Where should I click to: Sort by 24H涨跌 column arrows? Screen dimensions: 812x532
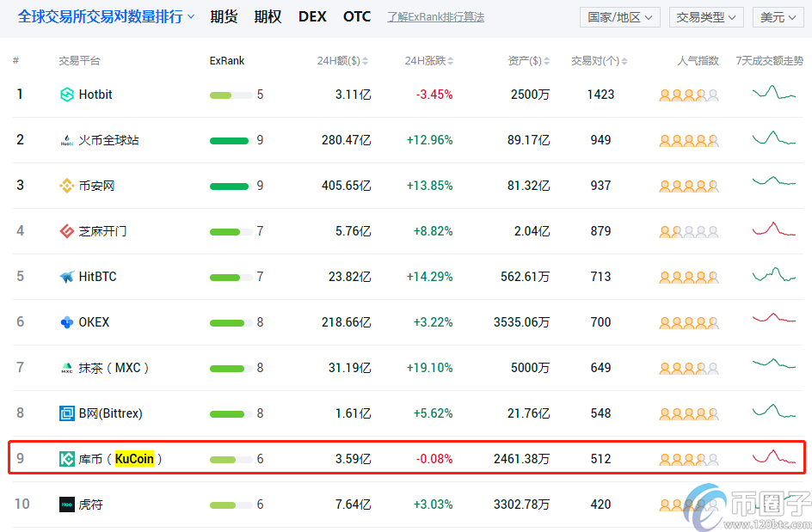[450, 61]
